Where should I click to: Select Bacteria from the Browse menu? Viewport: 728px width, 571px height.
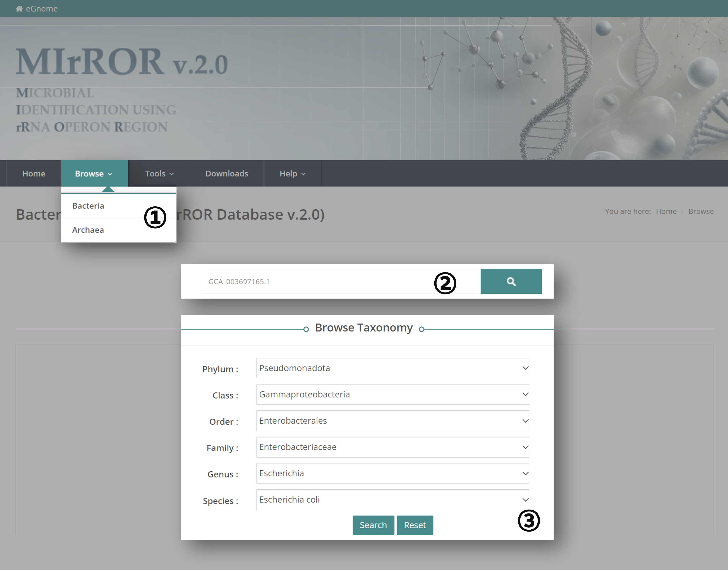pos(88,206)
